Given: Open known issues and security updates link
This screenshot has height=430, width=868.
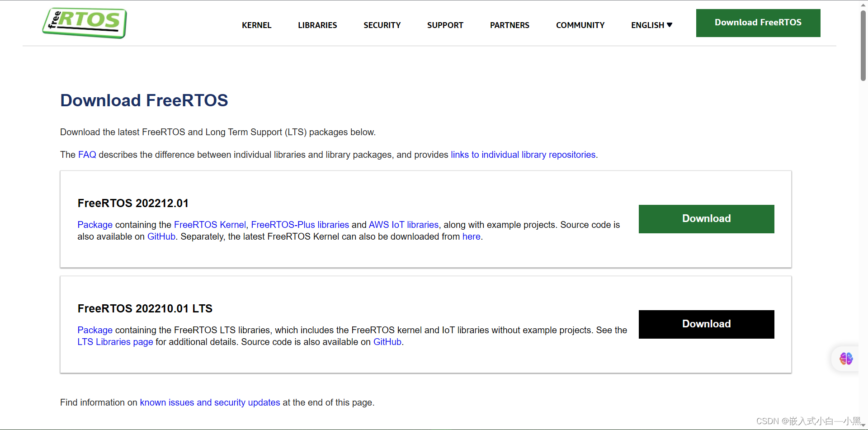Looking at the screenshot, I should click(210, 402).
